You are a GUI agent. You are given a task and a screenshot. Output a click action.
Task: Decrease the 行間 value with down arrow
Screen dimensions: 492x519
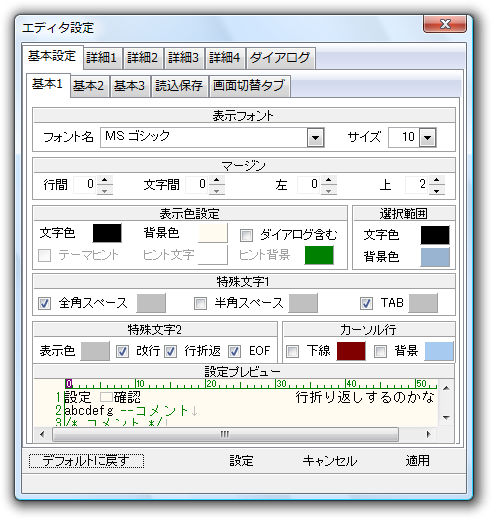click(x=105, y=190)
